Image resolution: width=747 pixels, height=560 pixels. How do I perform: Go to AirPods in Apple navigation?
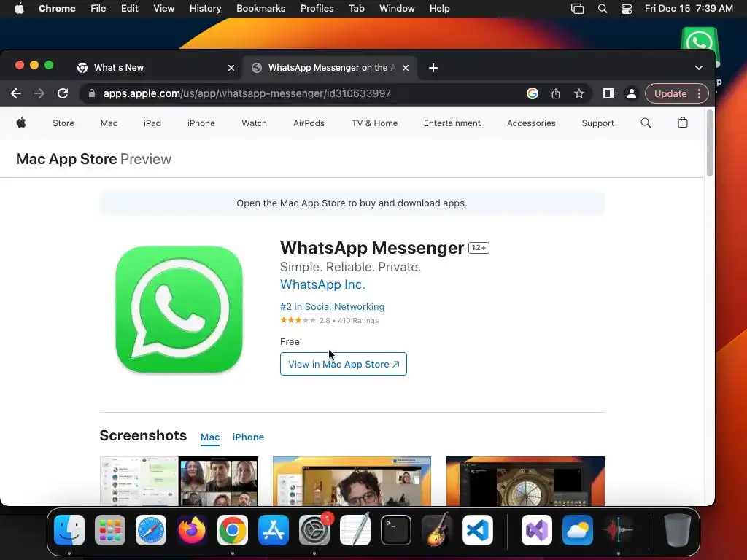[309, 122]
